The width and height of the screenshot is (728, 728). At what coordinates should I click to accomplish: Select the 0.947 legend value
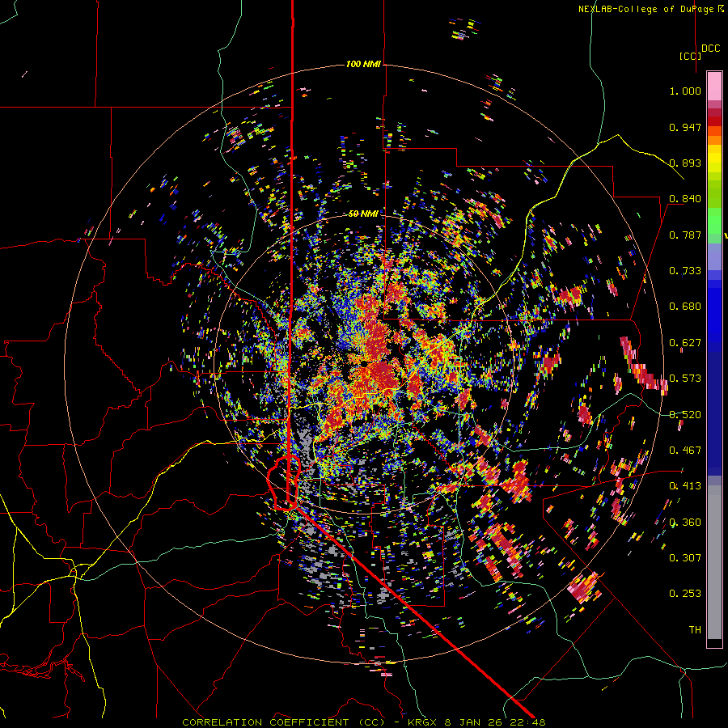[685, 127]
